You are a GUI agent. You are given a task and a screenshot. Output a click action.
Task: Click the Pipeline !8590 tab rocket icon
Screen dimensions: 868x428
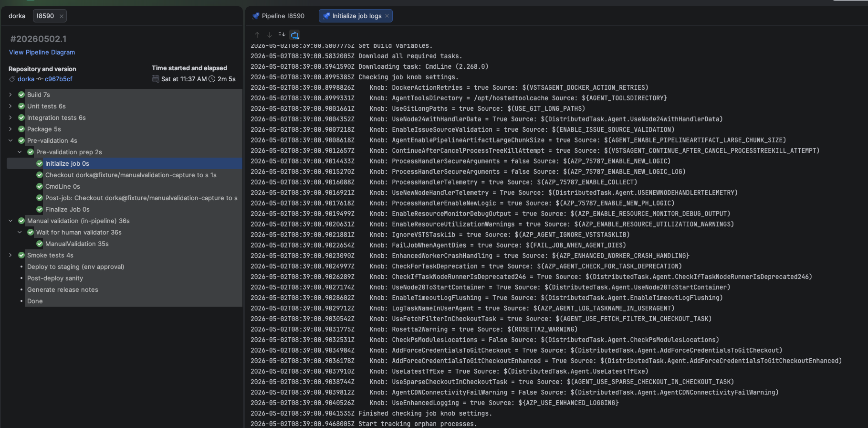click(256, 16)
